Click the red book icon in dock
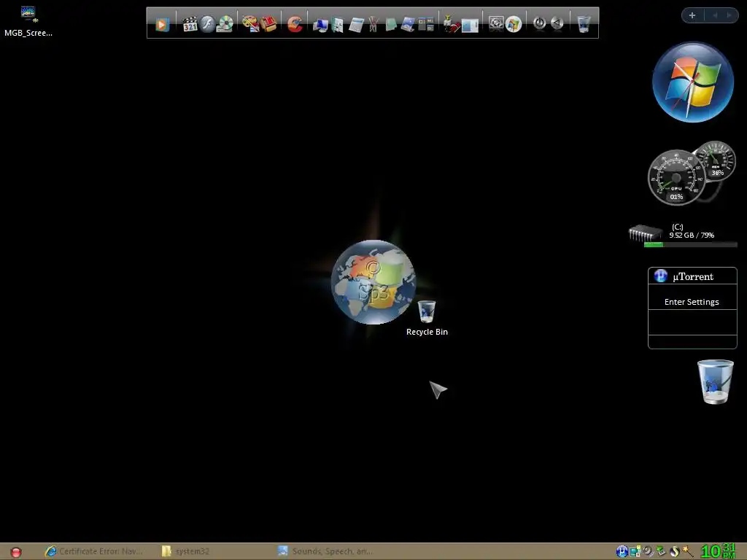Viewport: 747px width, 560px height. 268,24
